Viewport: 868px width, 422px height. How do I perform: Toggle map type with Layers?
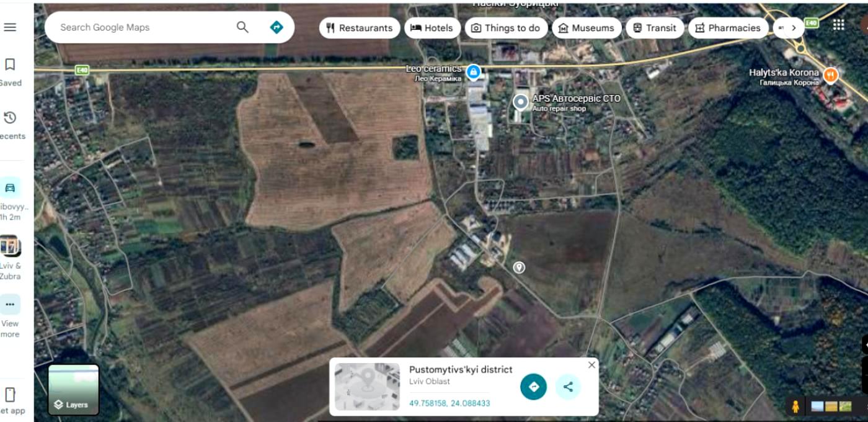tap(74, 390)
